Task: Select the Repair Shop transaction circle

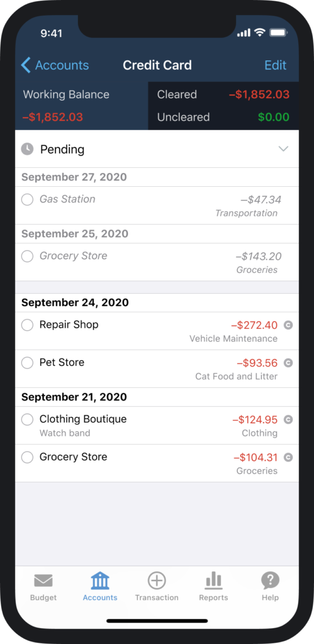Action: 27,325
